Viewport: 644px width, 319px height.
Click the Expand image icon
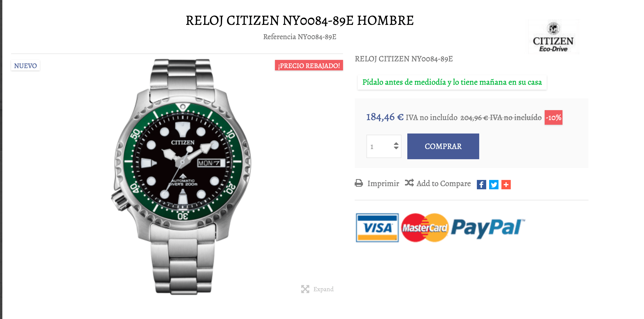[x=305, y=289]
